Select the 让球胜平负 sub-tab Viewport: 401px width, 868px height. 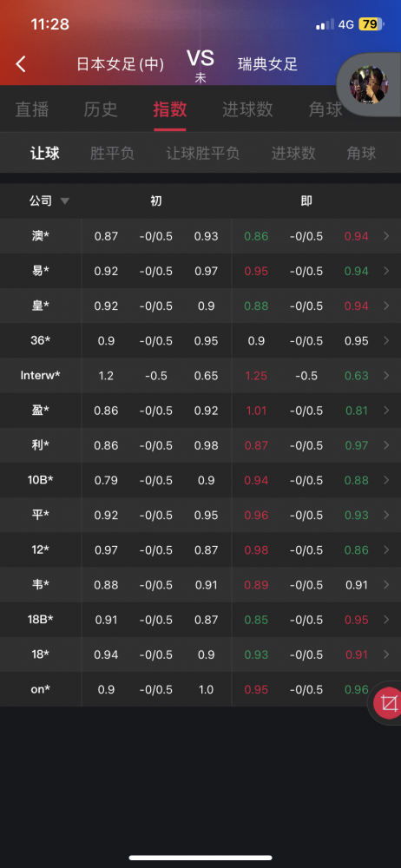[x=203, y=154]
